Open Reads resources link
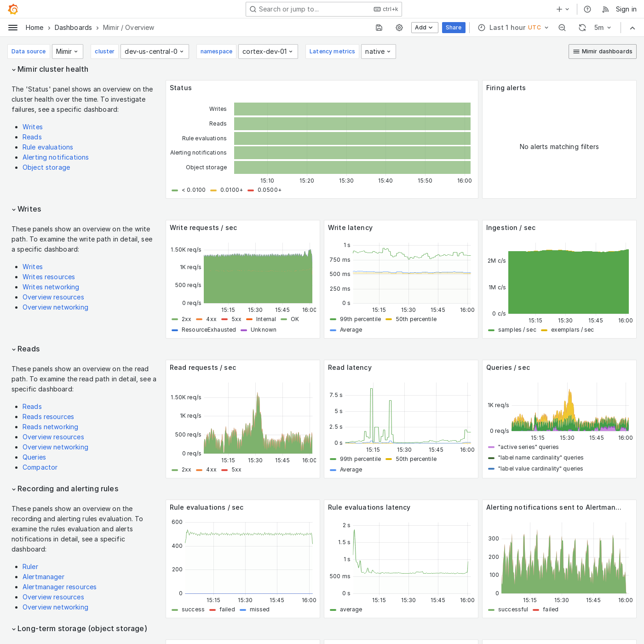The image size is (644, 644). 48,417
